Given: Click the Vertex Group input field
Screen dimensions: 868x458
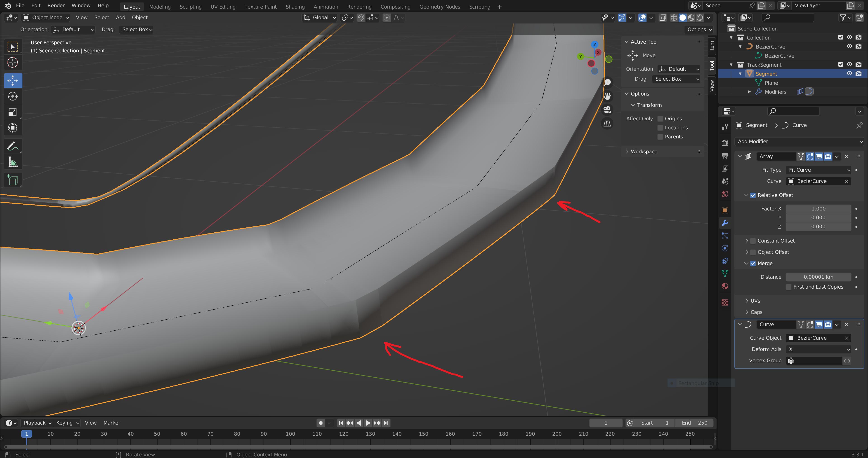Looking at the screenshot, I should pyautogui.click(x=814, y=361).
